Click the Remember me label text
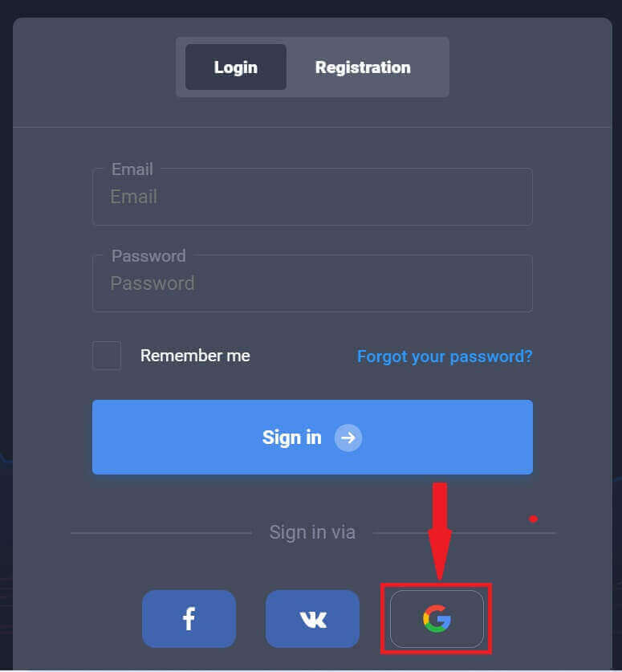 (195, 356)
